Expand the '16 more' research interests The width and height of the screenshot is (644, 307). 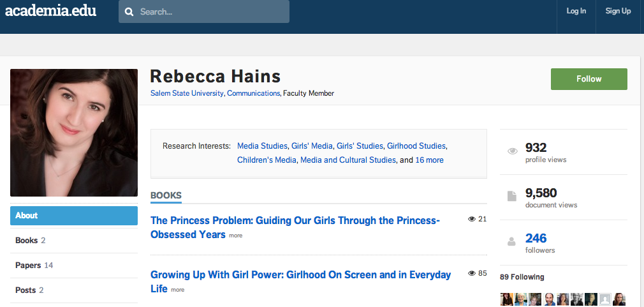click(429, 160)
